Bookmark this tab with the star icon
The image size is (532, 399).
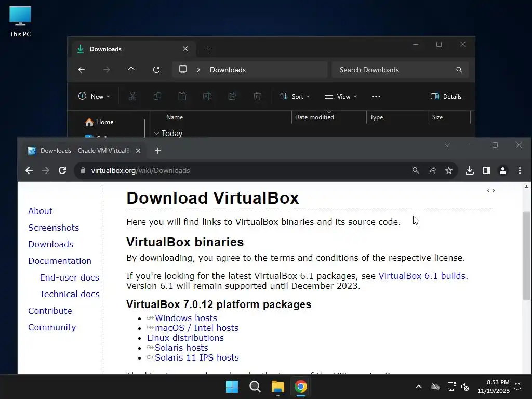[x=449, y=170]
